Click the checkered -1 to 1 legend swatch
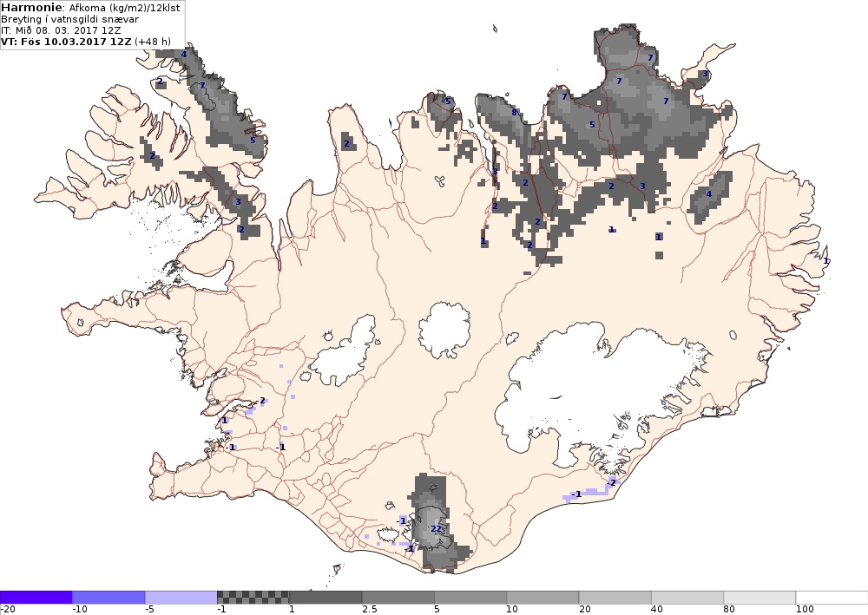Viewport: 868px width, 615px height. tap(253, 598)
